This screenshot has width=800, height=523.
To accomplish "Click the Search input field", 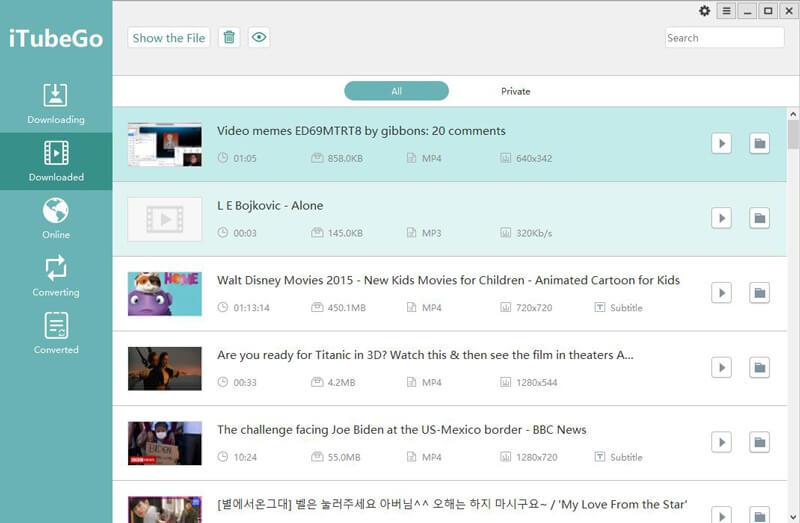I will [x=724, y=37].
